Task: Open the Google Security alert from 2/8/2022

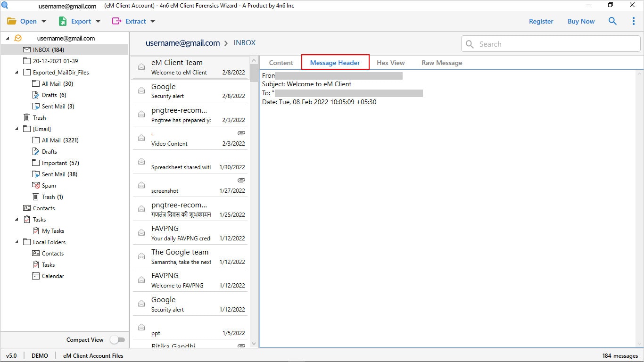Action: [x=190, y=91]
